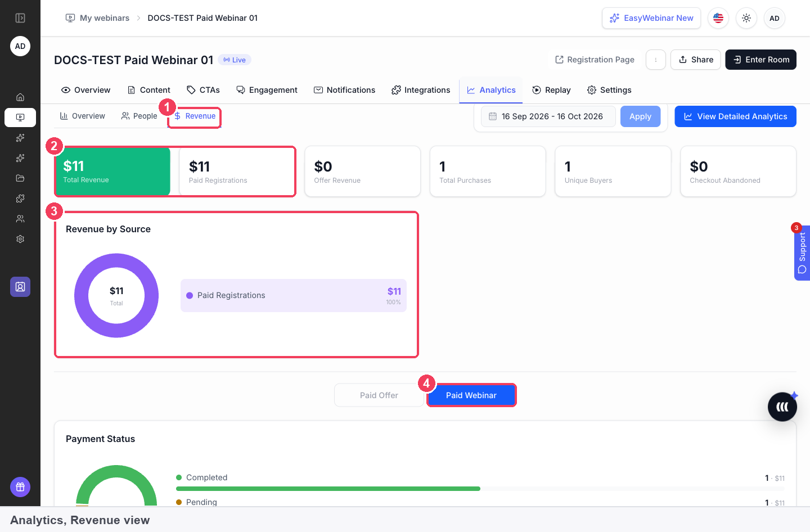The height and width of the screenshot is (532, 810).
Task: Switch to the Engagement tab
Action: click(x=267, y=90)
